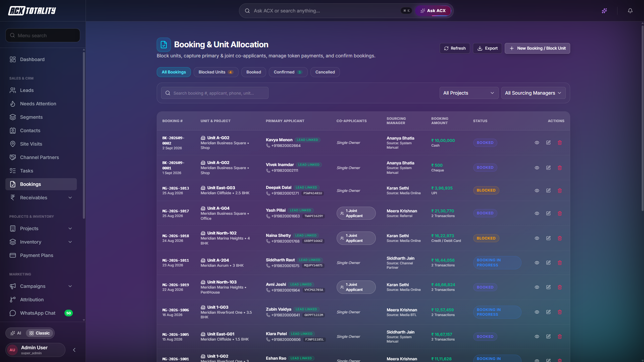Open the notifications bell

(x=630, y=11)
